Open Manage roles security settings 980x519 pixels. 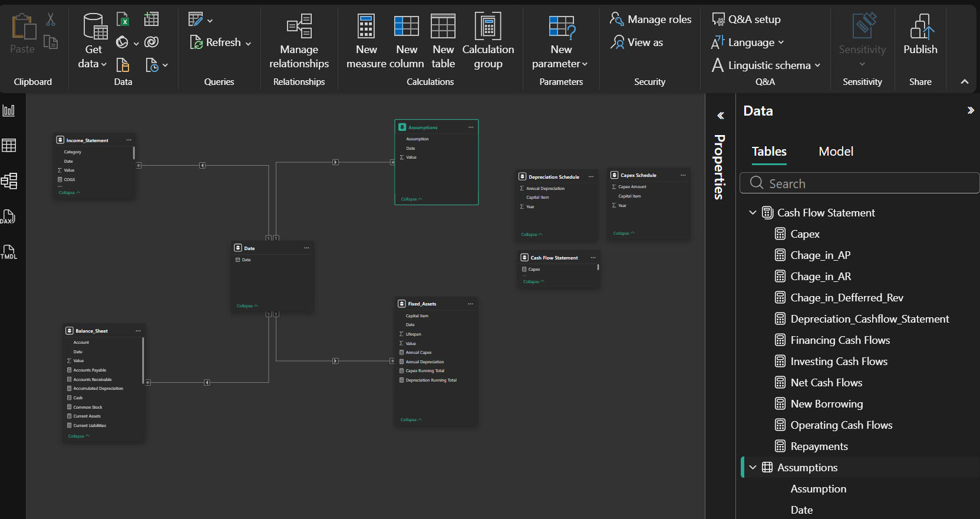[x=651, y=19]
